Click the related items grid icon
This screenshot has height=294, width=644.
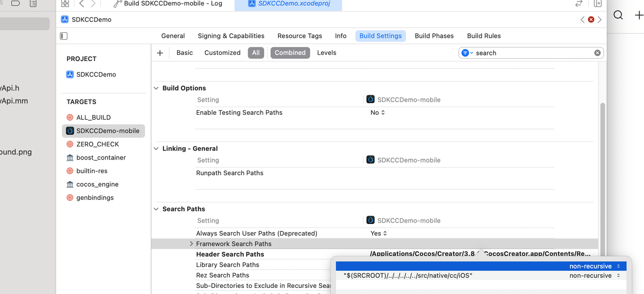(65, 4)
